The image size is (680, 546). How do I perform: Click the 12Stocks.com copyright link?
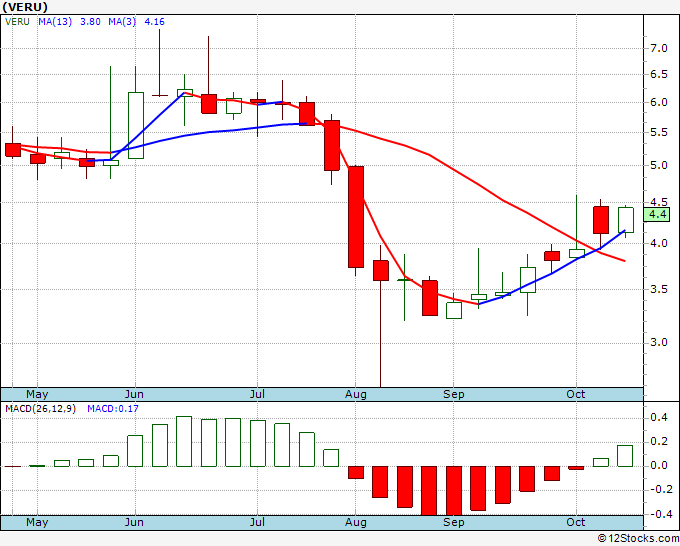point(638,538)
